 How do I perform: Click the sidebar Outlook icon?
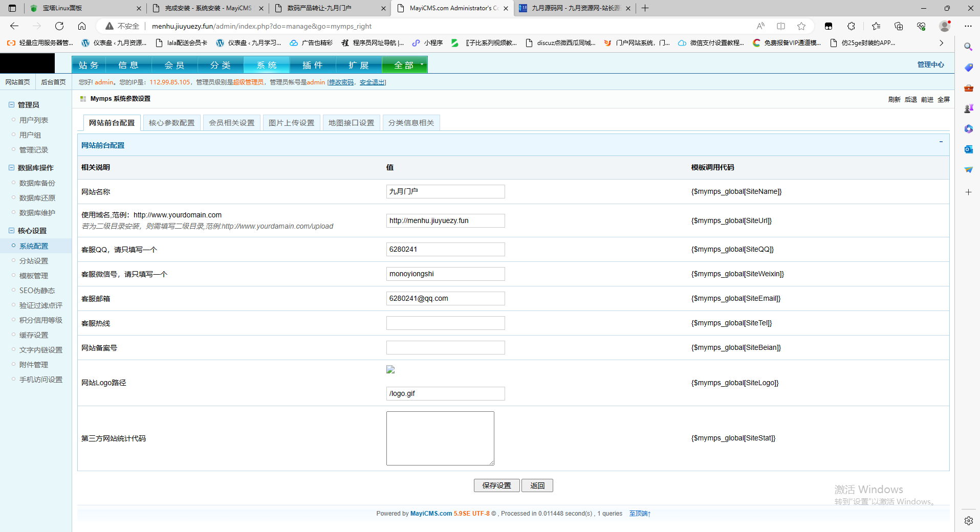pos(968,149)
